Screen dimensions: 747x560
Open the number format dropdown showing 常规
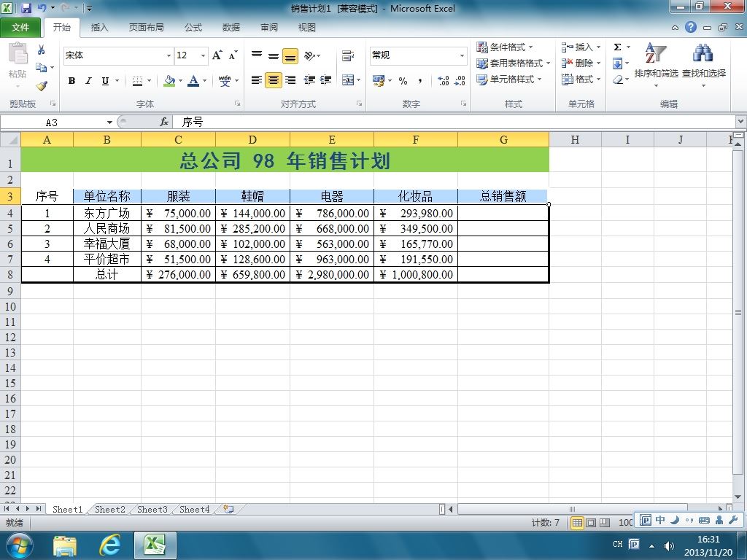coord(462,55)
